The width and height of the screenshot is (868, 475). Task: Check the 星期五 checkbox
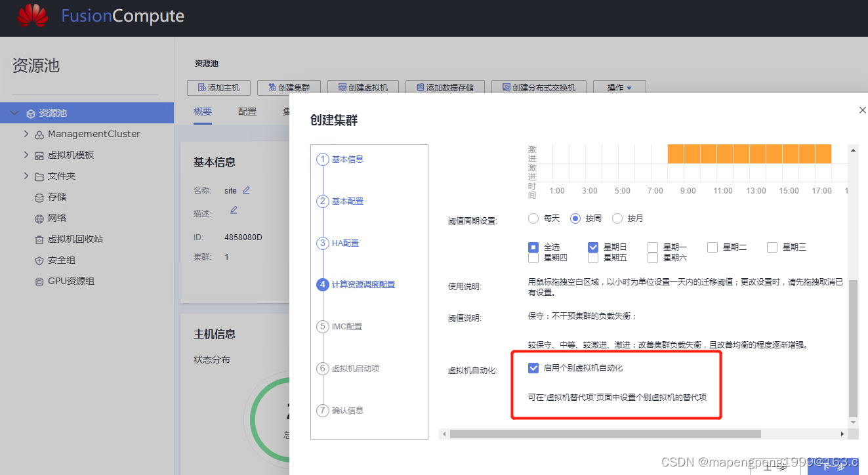click(x=593, y=258)
